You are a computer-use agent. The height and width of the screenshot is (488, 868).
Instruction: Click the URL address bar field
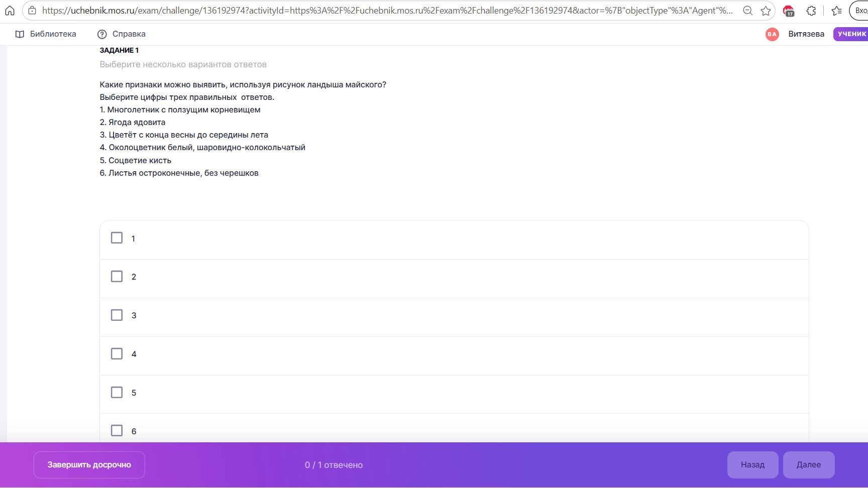coord(387,10)
